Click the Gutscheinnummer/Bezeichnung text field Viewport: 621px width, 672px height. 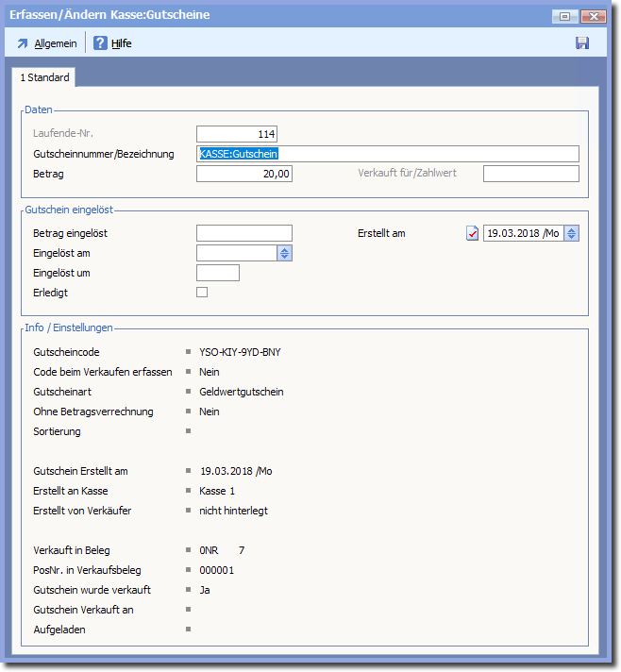click(x=387, y=154)
